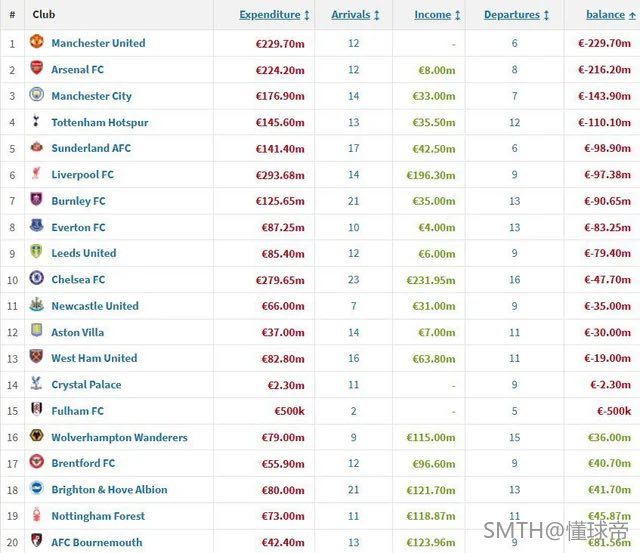This screenshot has width=640, height=553.
Task: Open the Fulham FC club link
Action: 78,411
